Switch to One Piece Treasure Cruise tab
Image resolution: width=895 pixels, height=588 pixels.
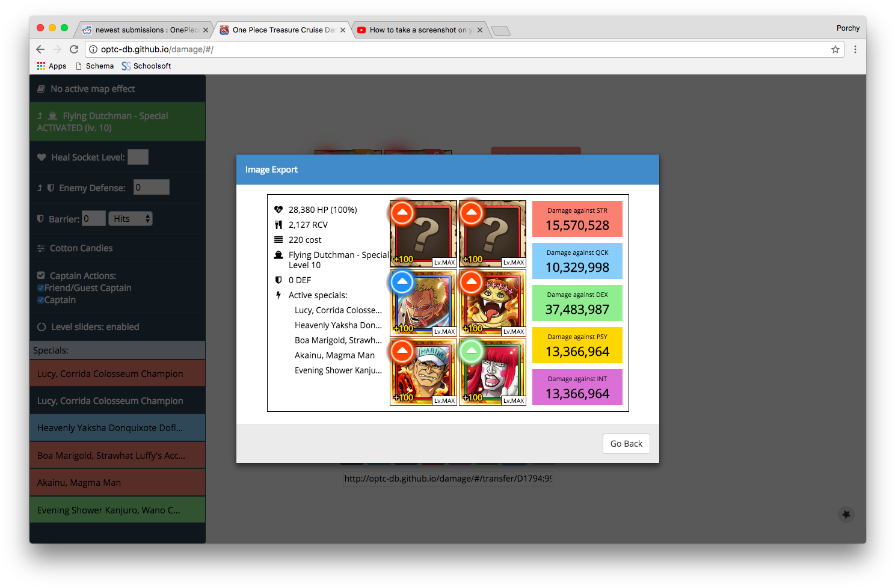pos(281,30)
